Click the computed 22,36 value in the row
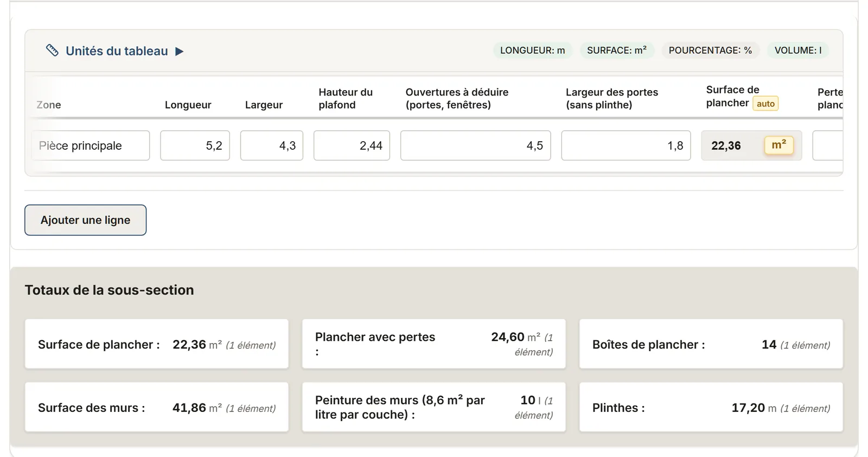Image resolution: width=868 pixels, height=457 pixels. pos(726,145)
